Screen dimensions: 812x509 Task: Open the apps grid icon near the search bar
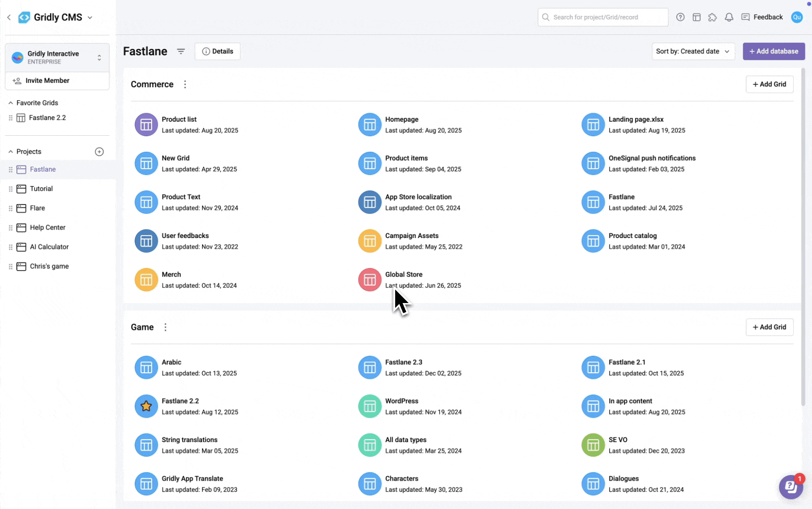(x=697, y=17)
